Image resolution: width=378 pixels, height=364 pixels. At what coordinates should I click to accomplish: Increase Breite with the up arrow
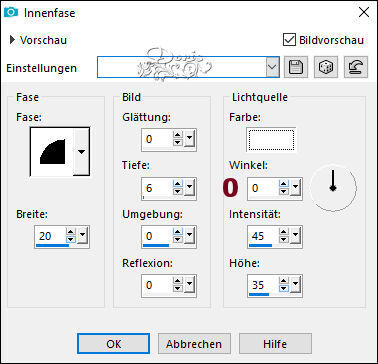coord(70,232)
